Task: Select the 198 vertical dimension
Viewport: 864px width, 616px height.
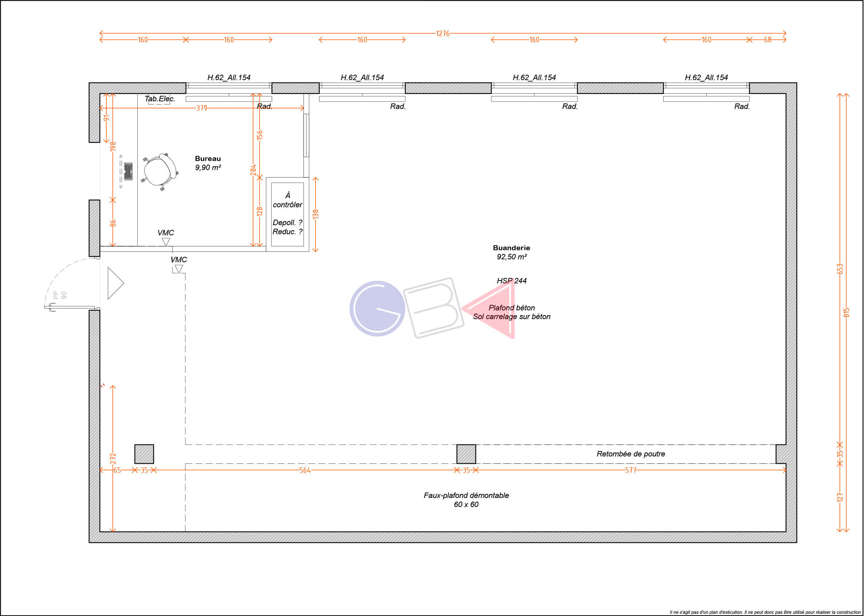Action: point(113,146)
